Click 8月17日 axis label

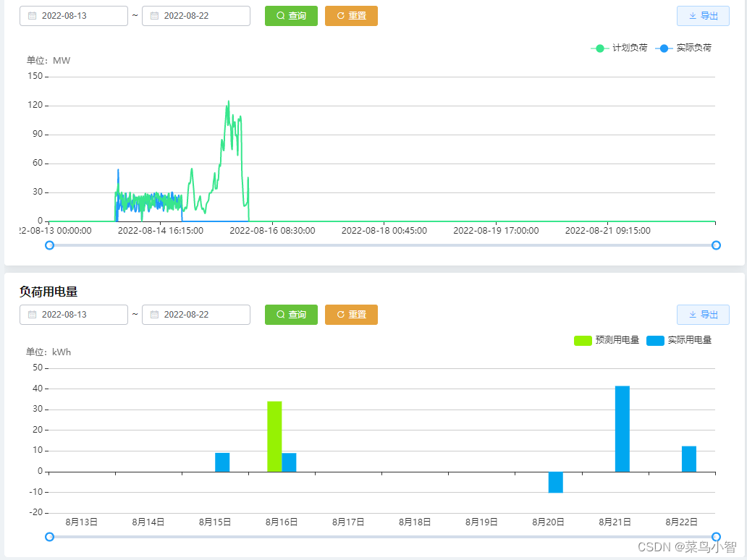tap(348, 522)
